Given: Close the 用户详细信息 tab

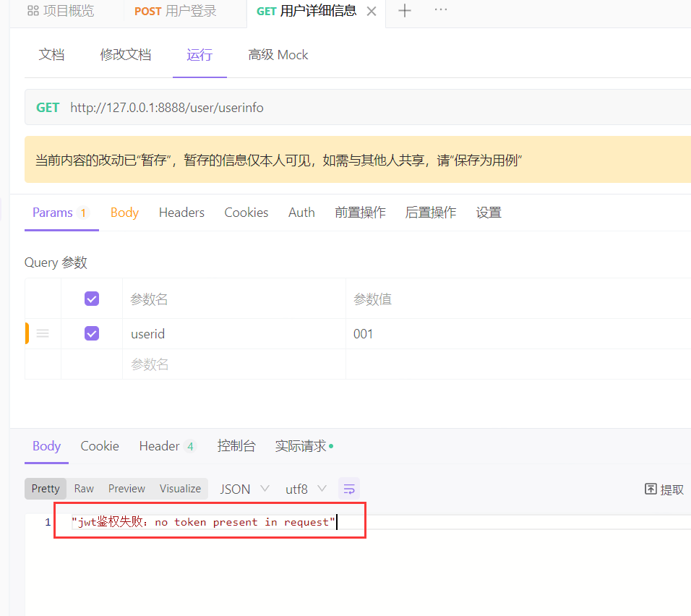Looking at the screenshot, I should point(371,11).
